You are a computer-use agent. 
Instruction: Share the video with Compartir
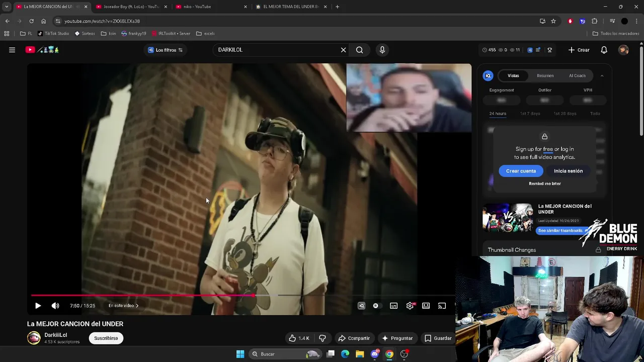coord(354,338)
